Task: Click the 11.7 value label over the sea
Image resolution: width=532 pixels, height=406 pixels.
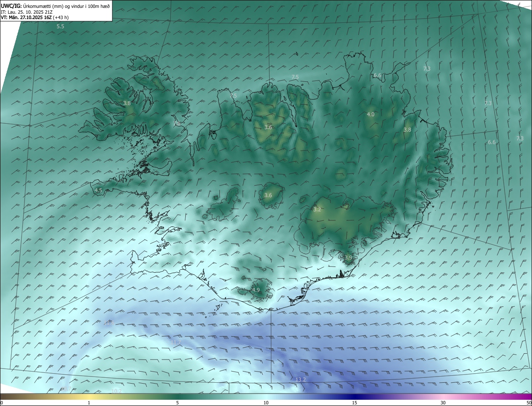Action: (x=176, y=342)
